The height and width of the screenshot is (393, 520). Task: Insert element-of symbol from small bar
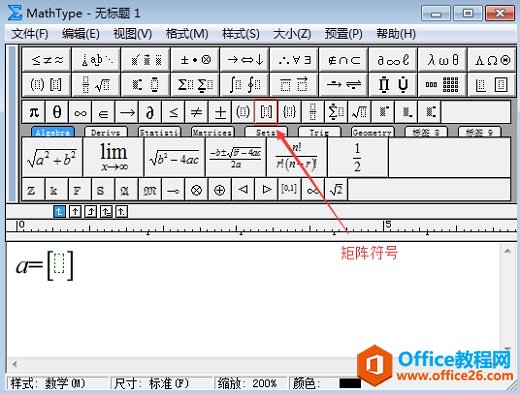coord(103,112)
